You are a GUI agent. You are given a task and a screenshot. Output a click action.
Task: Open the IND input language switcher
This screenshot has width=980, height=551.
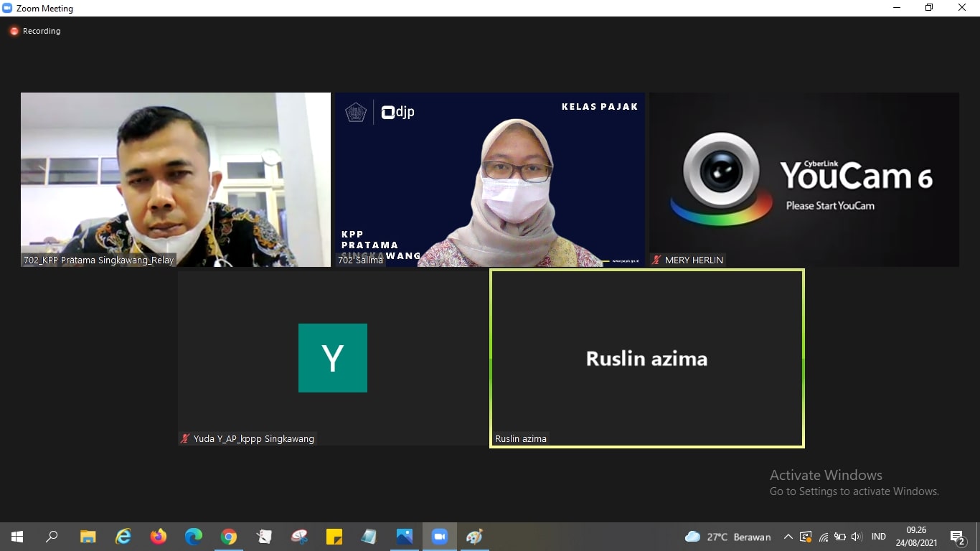tap(878, 537)
